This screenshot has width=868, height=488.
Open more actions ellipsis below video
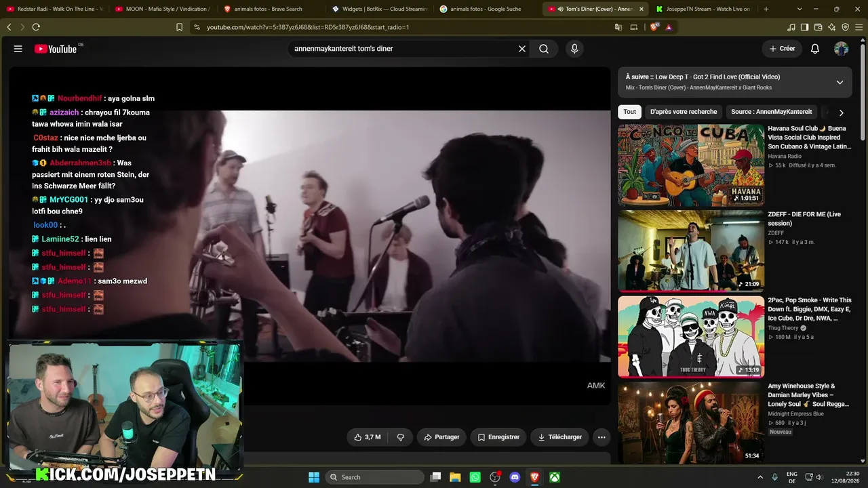pyautogui.click(x=601, y=437)
